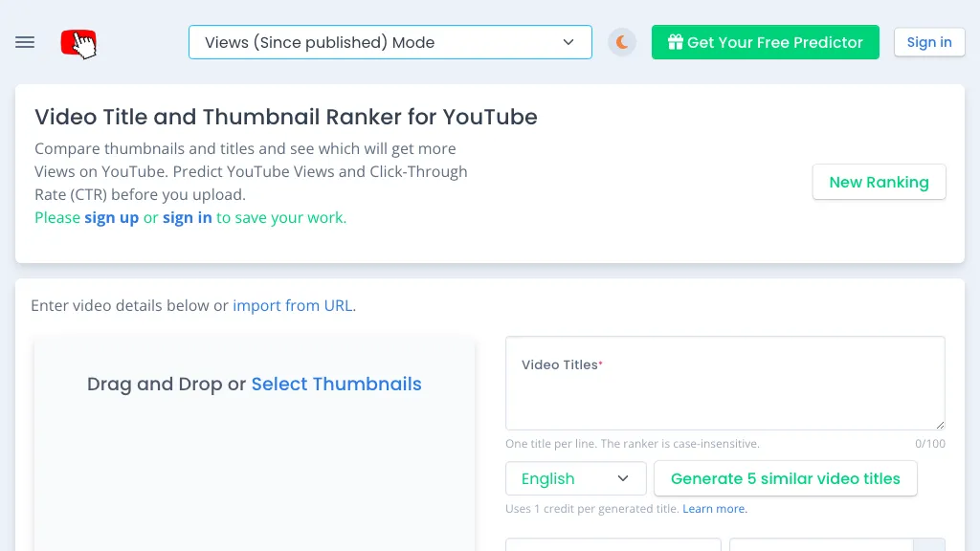Click the gift icon on the green button
The image size is (980, 551).
coord(676,42)
